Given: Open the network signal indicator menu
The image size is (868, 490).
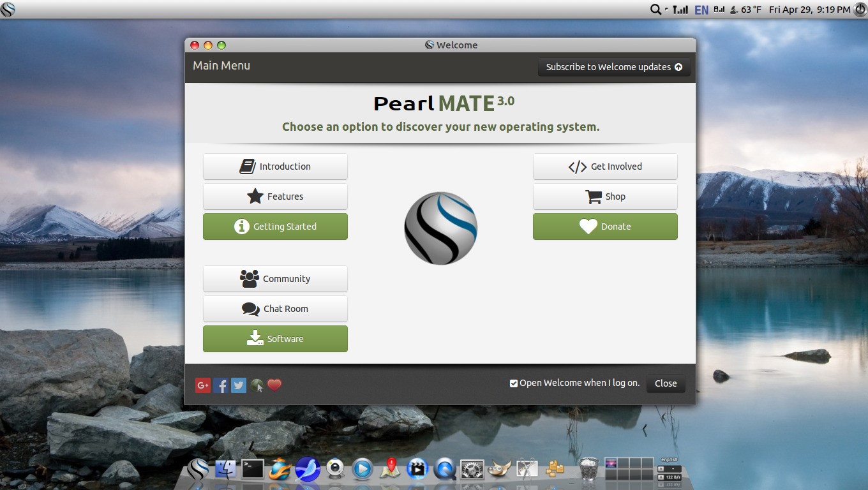Looking at the screenshot, I should 681,10.
